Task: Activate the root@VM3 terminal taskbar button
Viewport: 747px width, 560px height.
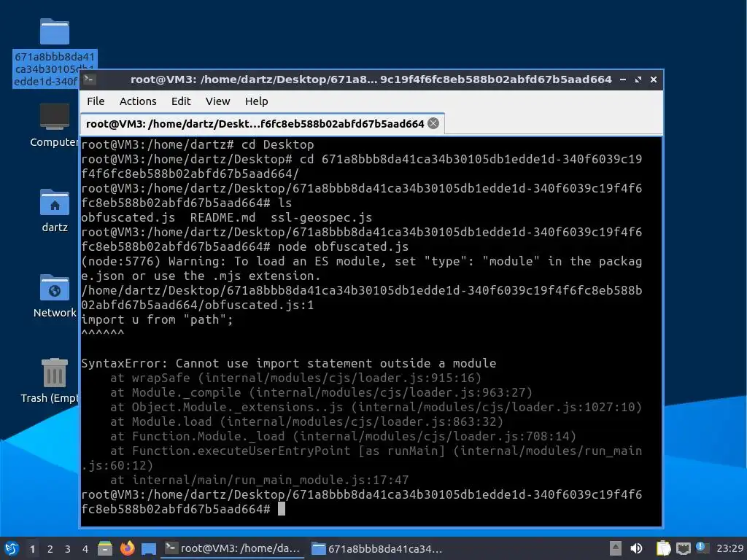Action: pos(233,548)
